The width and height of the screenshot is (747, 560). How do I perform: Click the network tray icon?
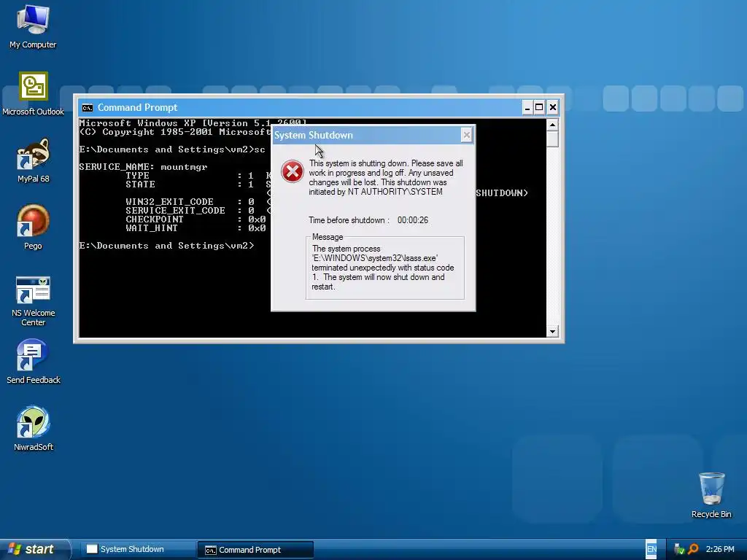click(679, 549)
